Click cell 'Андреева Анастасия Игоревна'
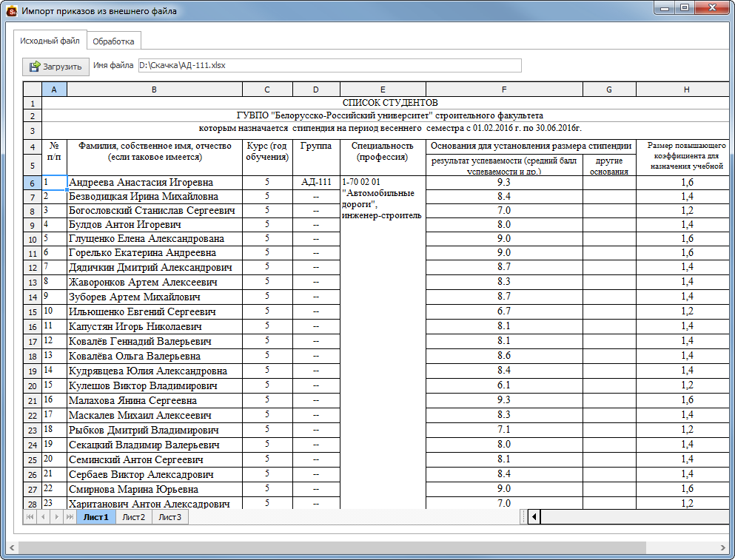This screenshot has height=560, width=735. pos(155,182)
